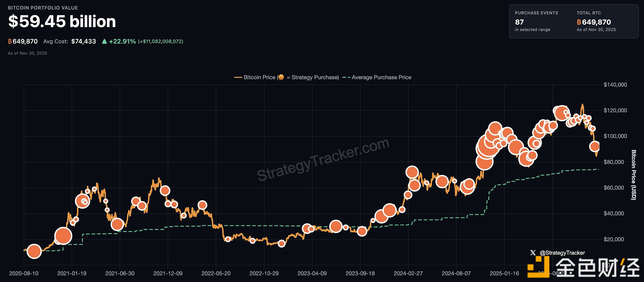Select the Purchase Events 87 counter
This screenshot has width=644, height=282.
tap(519, 22)
